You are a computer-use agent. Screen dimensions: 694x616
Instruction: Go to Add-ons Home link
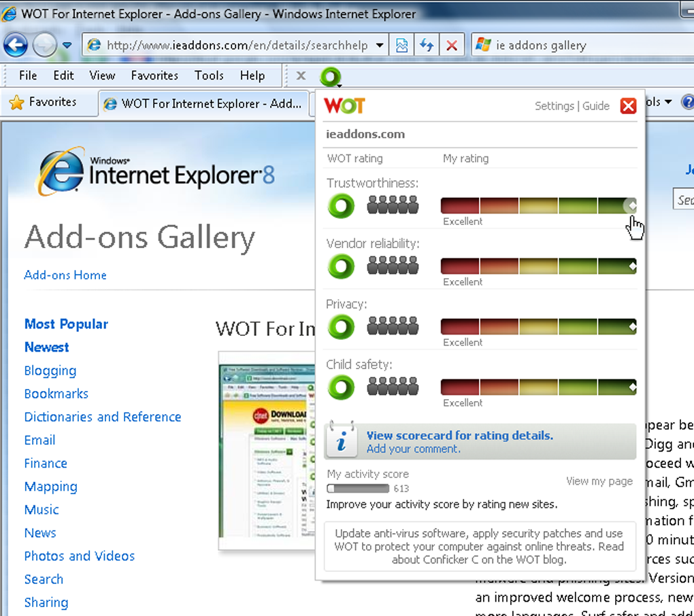[65, 275]
